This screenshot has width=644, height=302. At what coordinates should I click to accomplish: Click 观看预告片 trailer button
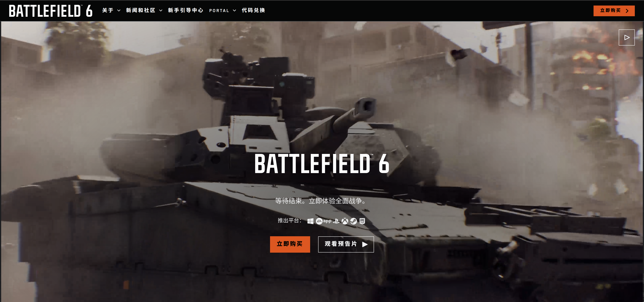[346, 244]
